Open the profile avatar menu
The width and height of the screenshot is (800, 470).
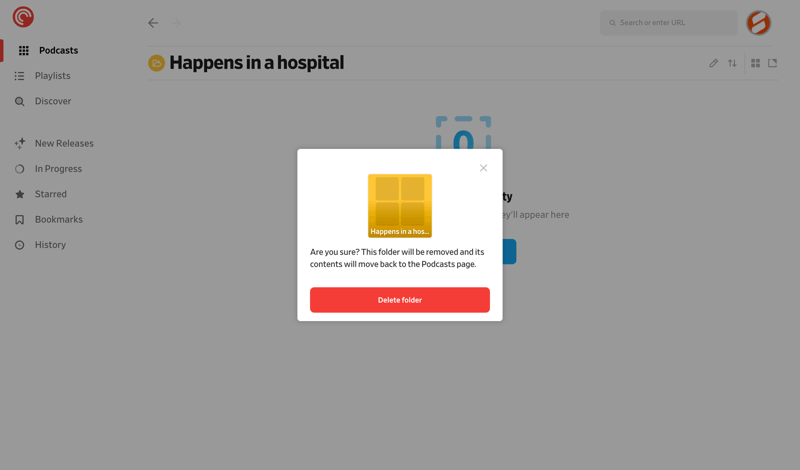tap(759, 23)
